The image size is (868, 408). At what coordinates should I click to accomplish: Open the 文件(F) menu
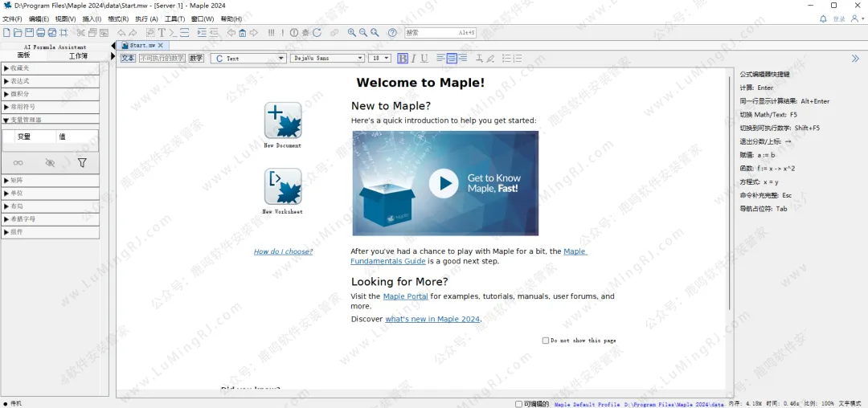coord(12,18)
